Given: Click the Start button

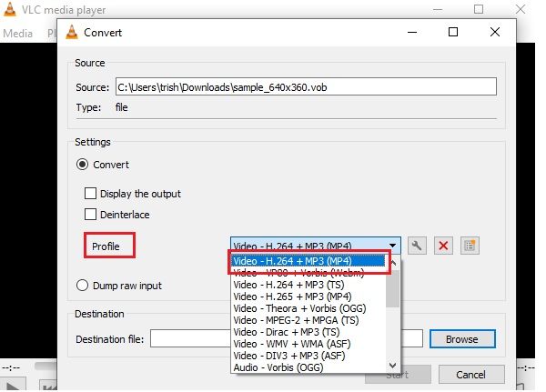Looking at the screenshot, I should [398, 378].
